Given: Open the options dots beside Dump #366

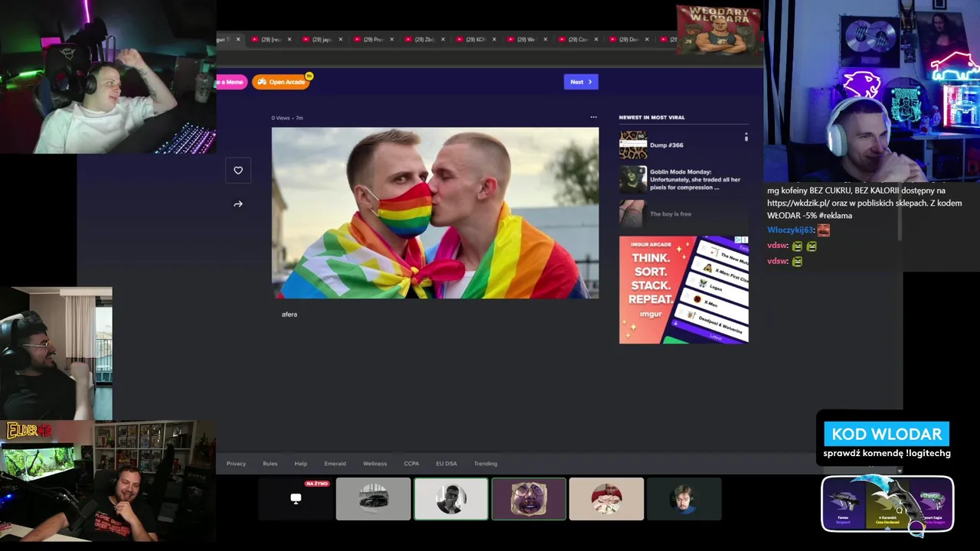Looking at the screenshot, I should point(746,137).
